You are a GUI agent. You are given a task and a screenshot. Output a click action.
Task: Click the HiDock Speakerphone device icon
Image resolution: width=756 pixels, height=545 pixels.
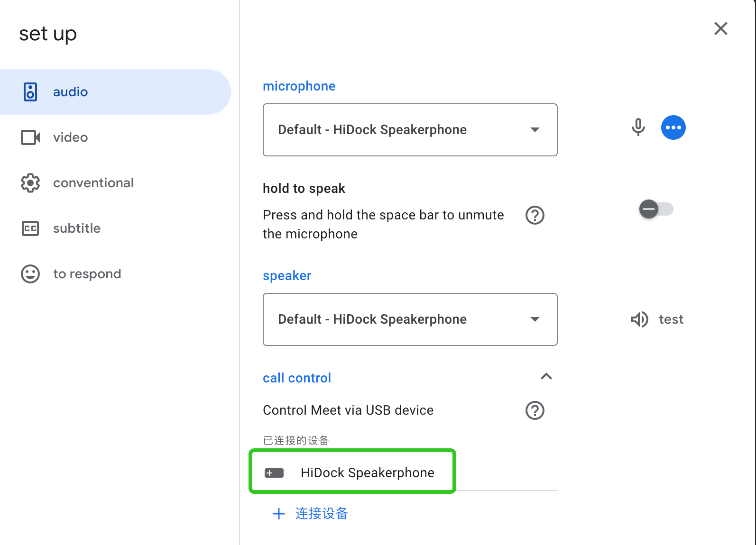tap(274, 473)
